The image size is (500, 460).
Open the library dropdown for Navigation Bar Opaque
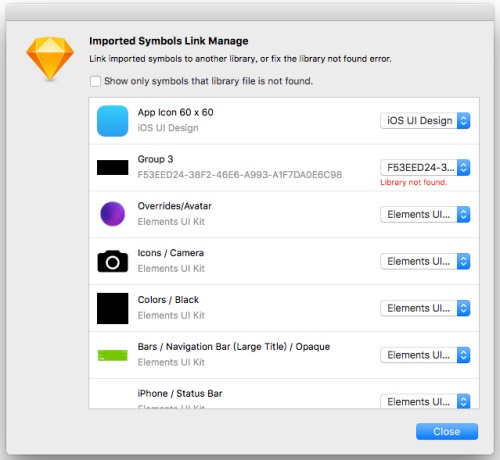point(425,355)
